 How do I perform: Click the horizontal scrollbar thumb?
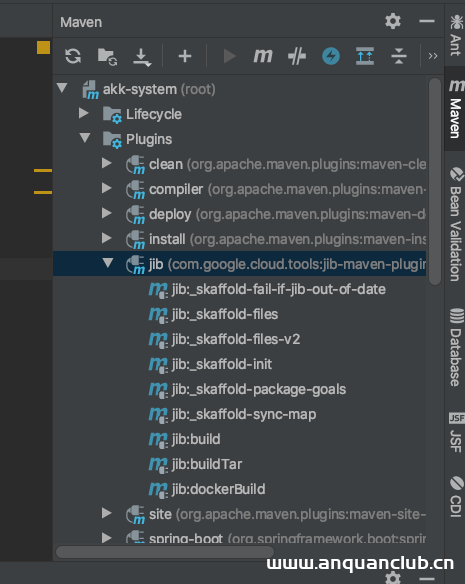pyautogui.click(x=165, y=552)
